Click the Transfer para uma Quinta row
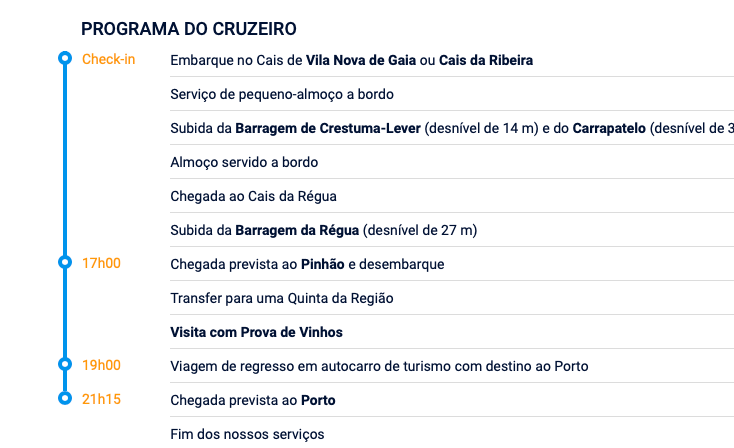The width and height of the screenshot is (734, 448). pyautogui.click(x=282, y=298)
